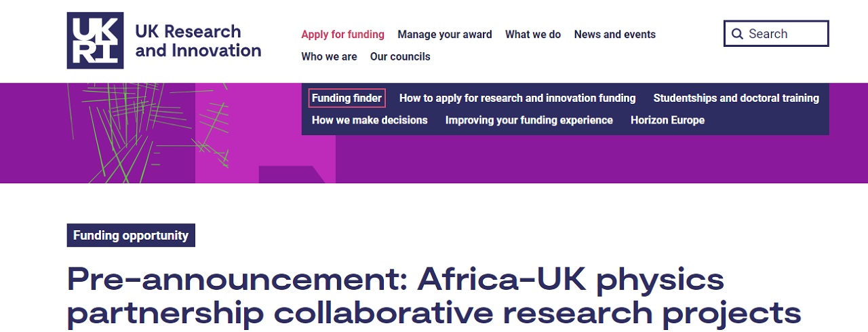The image size is (868, 332).
Task: Go to Improving your funding experience
Action: [529, 120]
